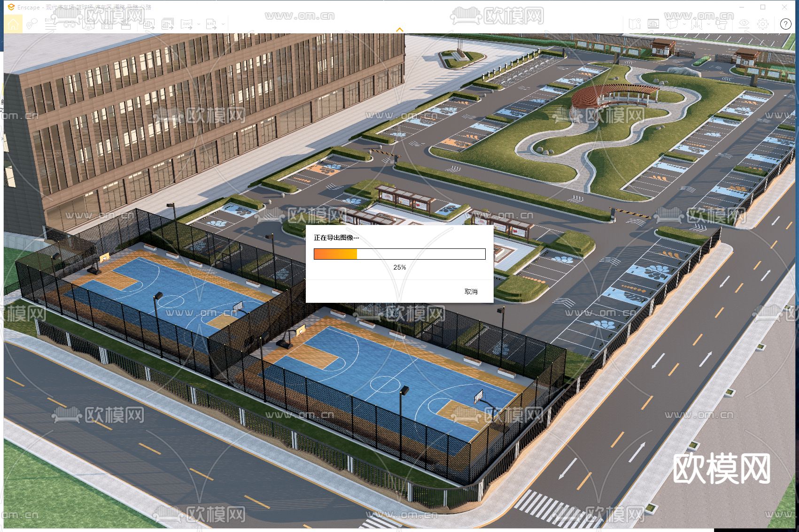Click the Enscape logo in the title bar
This screenshot has width=799, height=532.
click(x=11, y=7)
